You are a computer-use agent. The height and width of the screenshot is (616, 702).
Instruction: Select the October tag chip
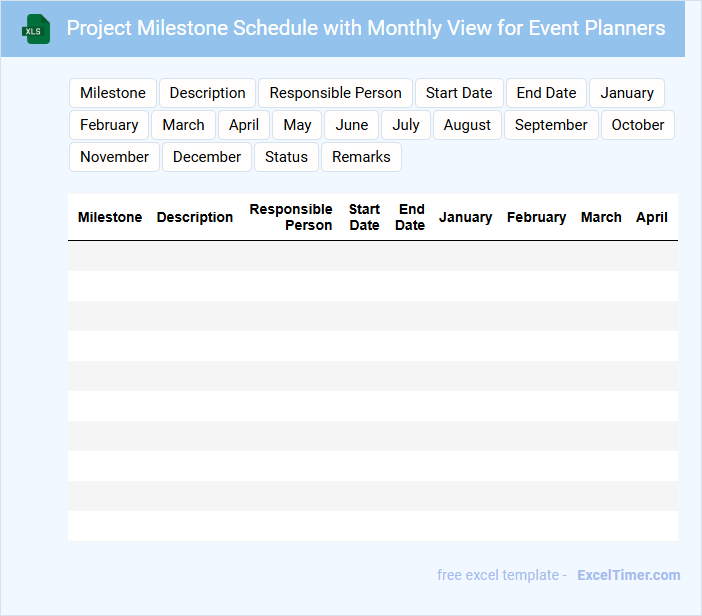[638, 125]
